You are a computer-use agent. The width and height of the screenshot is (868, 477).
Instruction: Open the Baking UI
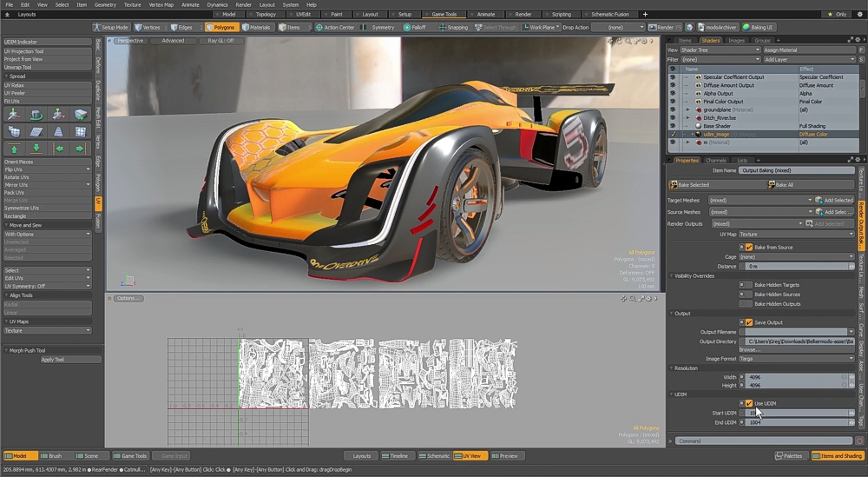[x=759, y=27]
